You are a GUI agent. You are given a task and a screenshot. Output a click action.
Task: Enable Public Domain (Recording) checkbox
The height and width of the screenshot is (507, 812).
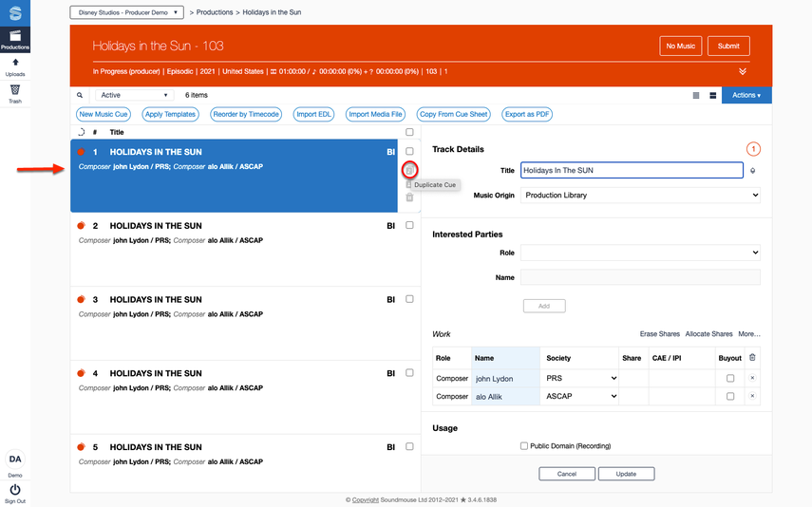524,446
